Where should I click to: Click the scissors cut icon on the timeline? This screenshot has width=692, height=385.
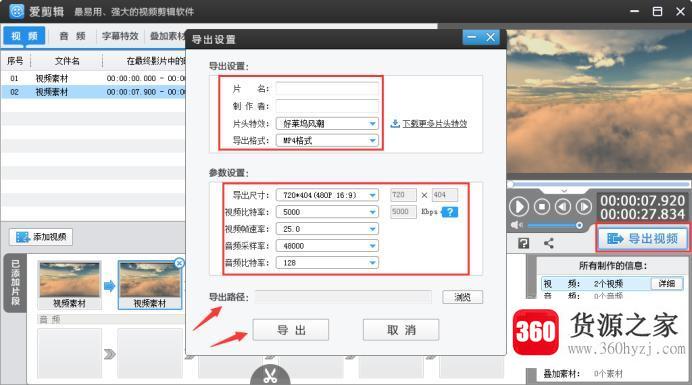pos(270,375)
